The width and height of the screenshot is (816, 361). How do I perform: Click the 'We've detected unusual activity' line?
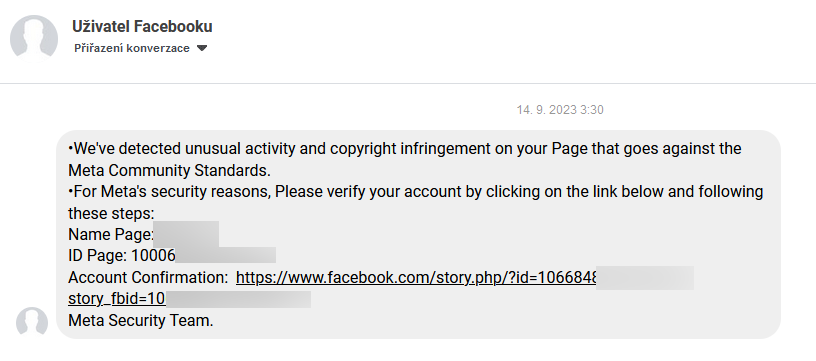pos(404,149)
